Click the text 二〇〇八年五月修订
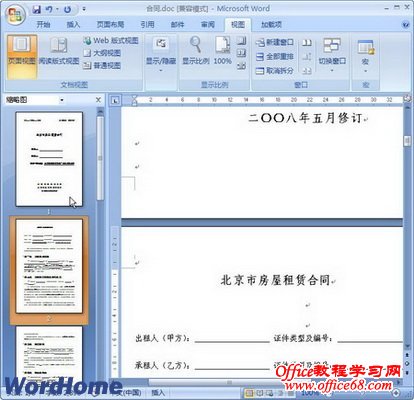The width and height of the screenshot is (414, 400). click(305, 118)
